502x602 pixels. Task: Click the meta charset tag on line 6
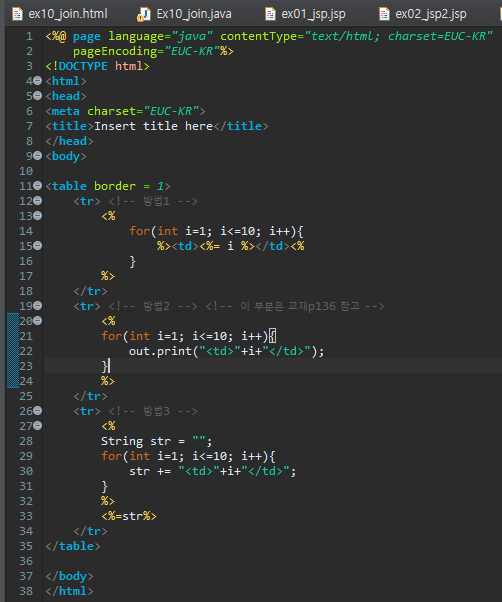point(126,111)
